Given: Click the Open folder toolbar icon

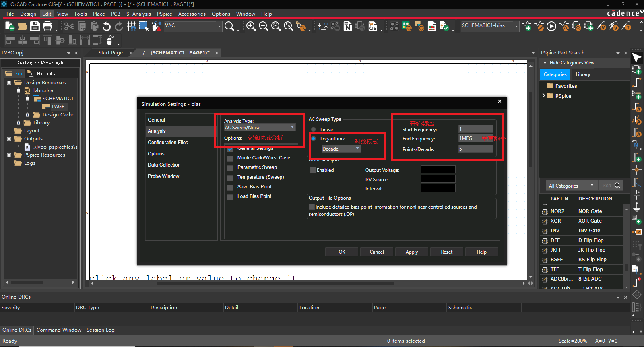Looking at the screenshot, I should click(x=22, y=26).
